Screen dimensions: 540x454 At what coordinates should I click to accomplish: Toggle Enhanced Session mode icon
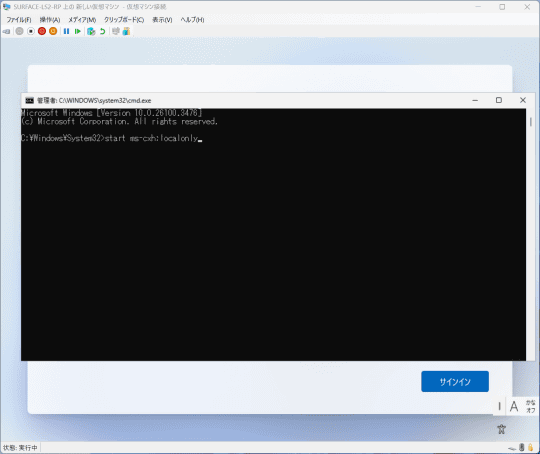coord(116,31)
